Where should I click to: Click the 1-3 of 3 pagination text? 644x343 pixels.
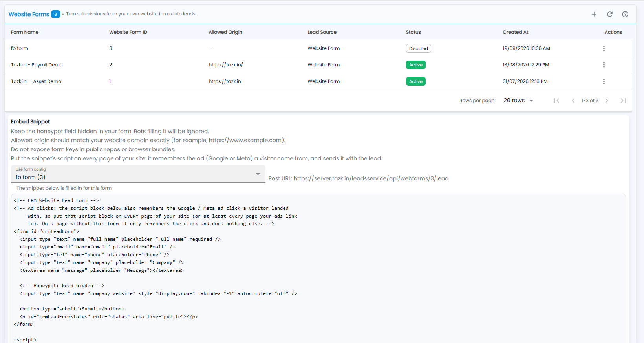(x=590, y=101)
